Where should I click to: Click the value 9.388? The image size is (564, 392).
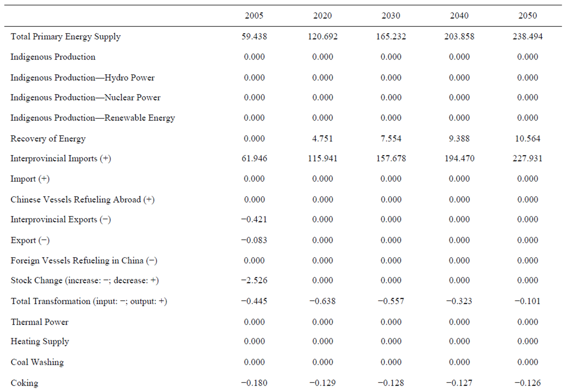(459, 138)
